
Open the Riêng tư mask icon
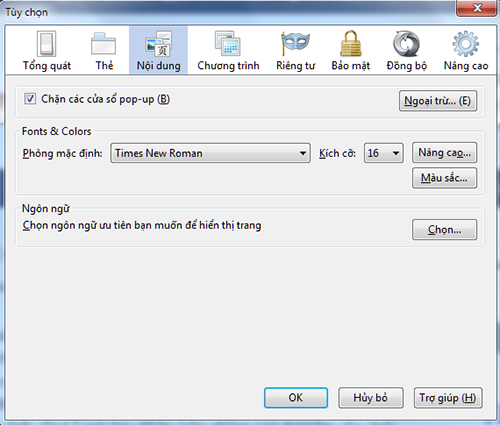coord(295,43)
